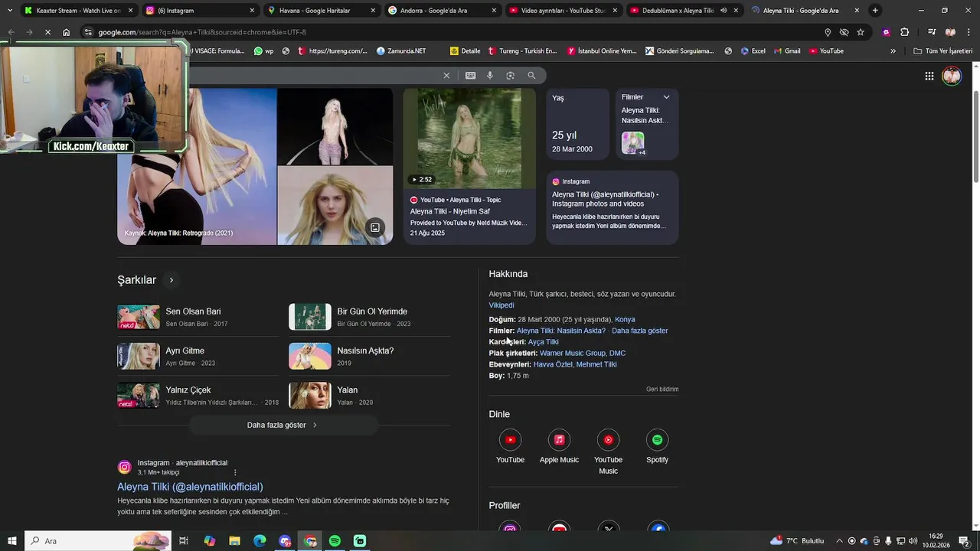
Task: Open Apple Music under the Dinle section
Action: pos(559,447)
